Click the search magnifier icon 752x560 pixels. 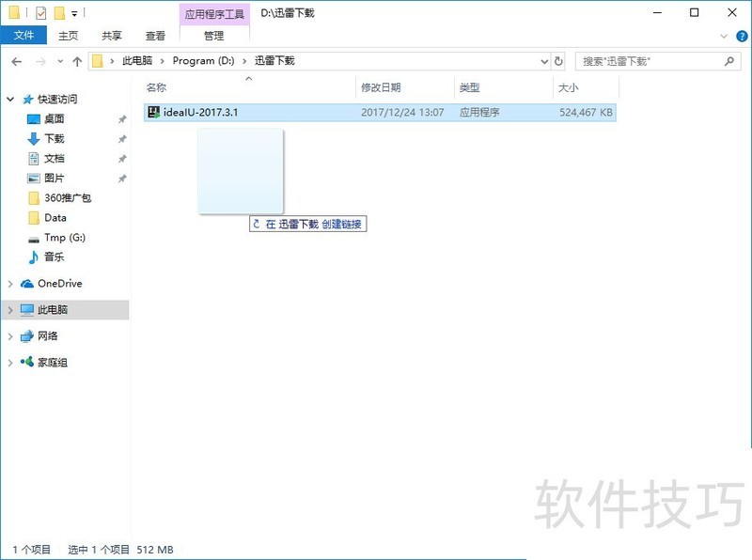point(729,61)
